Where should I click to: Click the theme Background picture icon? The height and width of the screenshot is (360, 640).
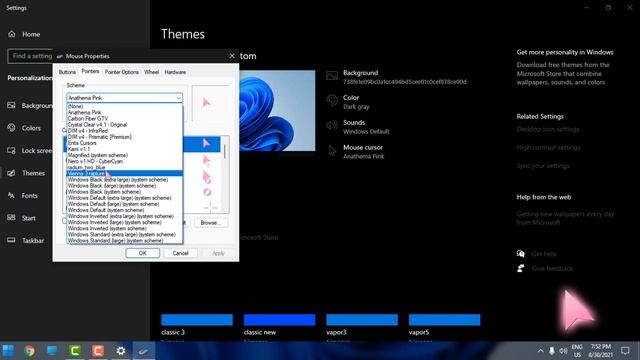[x=332, y=76]
